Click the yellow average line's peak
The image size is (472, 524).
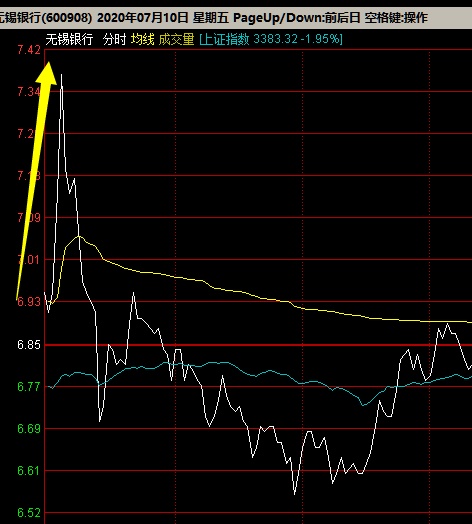pos(79,236)
